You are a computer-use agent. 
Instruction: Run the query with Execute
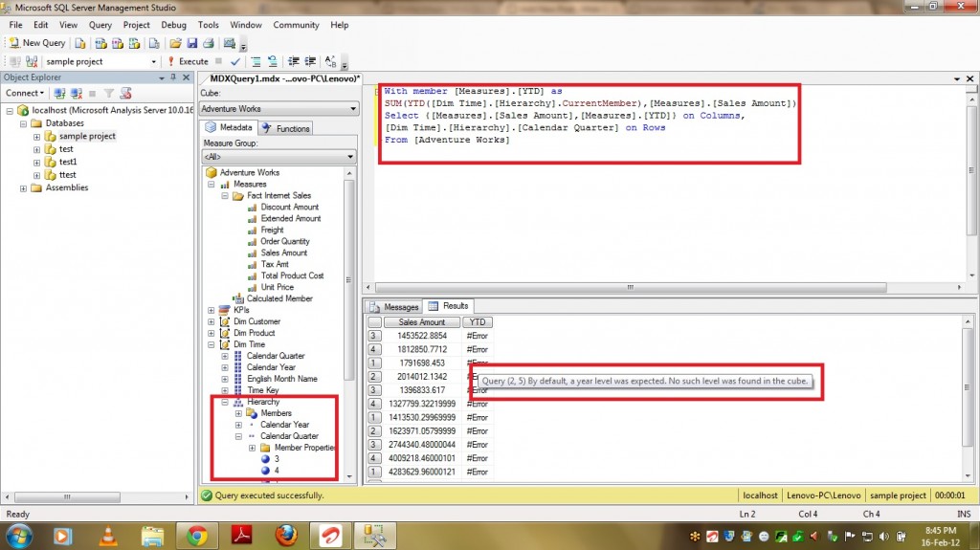click(x=188, y=61)
